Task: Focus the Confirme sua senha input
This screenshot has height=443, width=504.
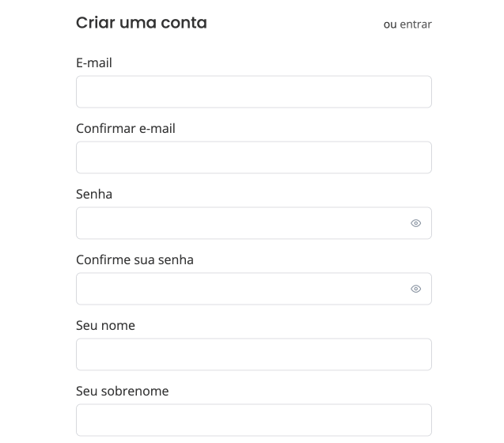Action: [237, 289]
